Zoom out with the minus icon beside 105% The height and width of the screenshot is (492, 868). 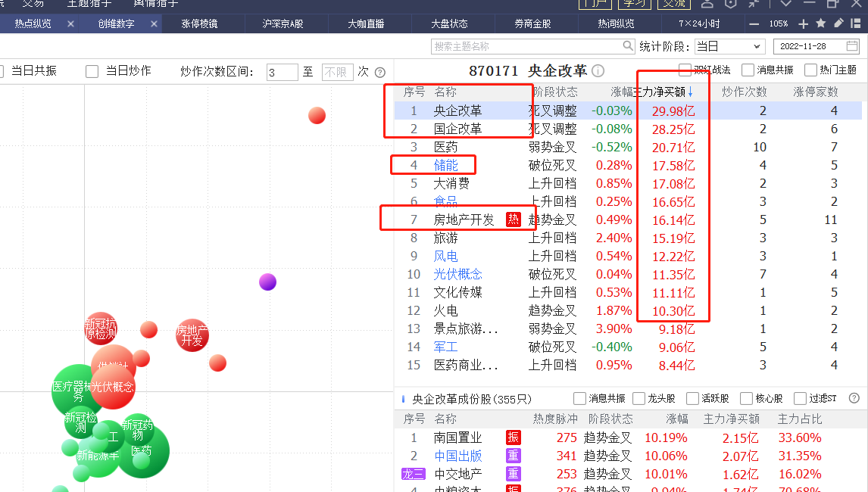(x=754, y=23)
